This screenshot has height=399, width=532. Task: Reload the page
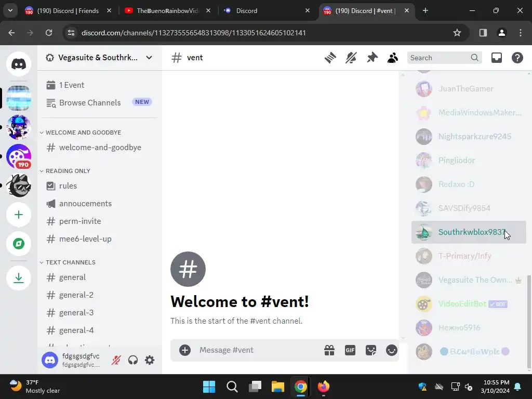(x=49, y=33)
